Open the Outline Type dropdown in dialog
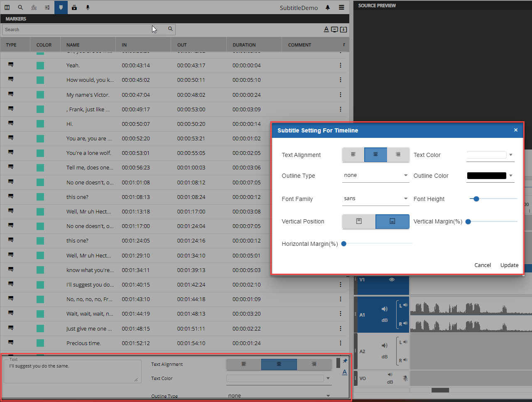This screenshot has height=402, width=532. click(x=375, y=176)
